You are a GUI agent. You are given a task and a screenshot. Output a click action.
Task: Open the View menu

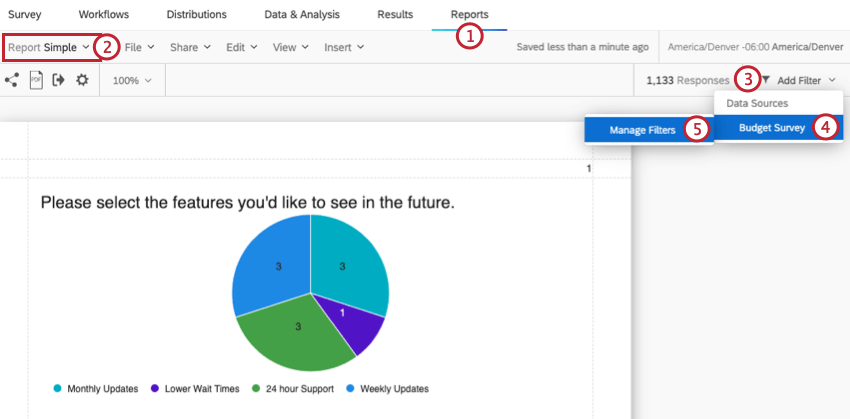(x=291, y=47)
